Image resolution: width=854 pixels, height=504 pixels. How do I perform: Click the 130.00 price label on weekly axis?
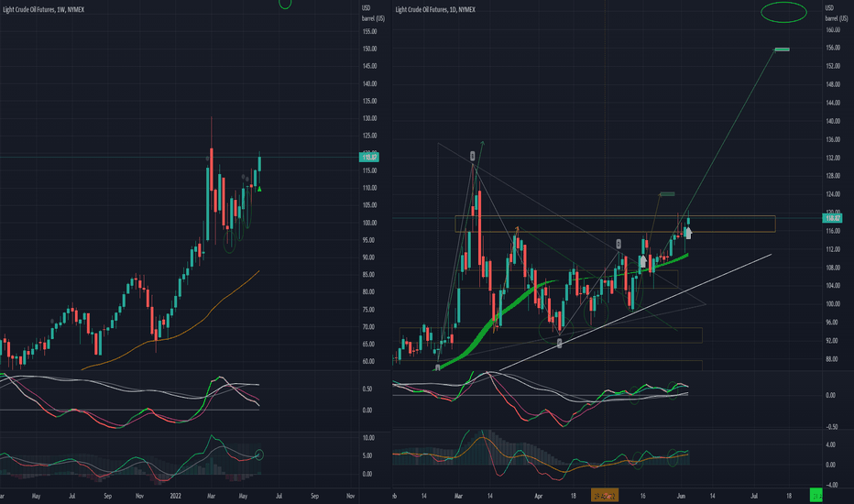click(370, 118)
